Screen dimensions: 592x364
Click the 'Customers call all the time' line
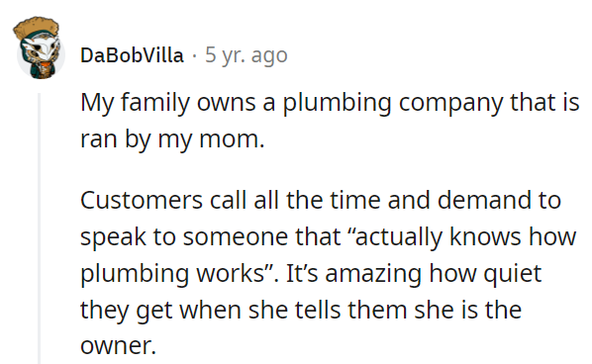pyautogui.click(x=321, y=200)
